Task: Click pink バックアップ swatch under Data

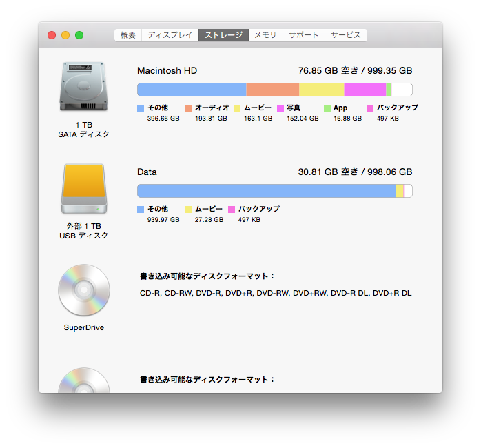Action: coord(232,210)
